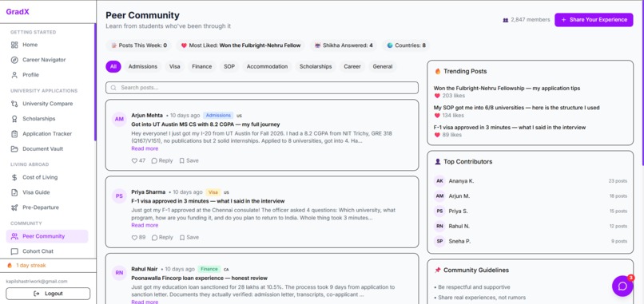Viewport: 644px width, 304px height.
Task: Click the reply icon on Arjun Mehta's post
Action: point(154,161)
